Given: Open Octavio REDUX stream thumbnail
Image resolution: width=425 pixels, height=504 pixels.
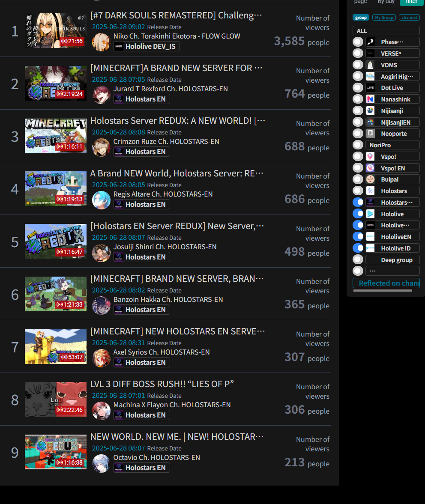Looking at the screenshot, I should [56, 452].
